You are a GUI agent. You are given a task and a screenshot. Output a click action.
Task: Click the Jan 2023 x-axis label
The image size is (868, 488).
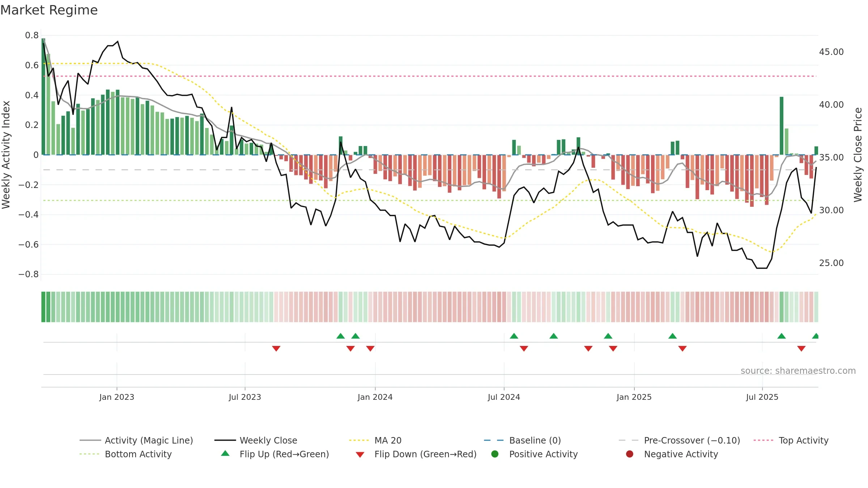coord(117,397)
